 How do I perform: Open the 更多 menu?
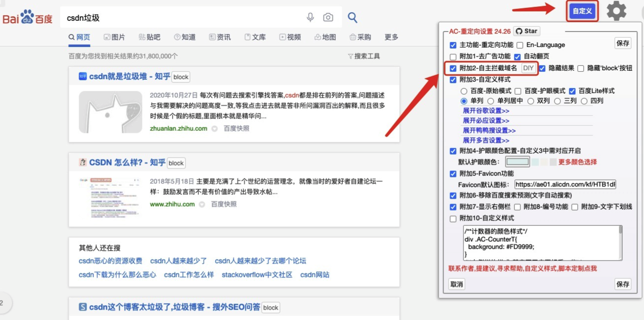point(391,37)
